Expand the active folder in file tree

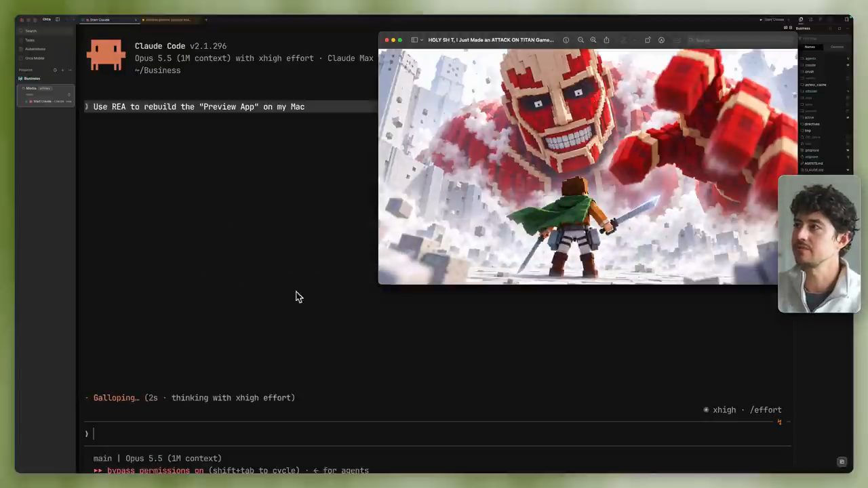pos(809,117)
